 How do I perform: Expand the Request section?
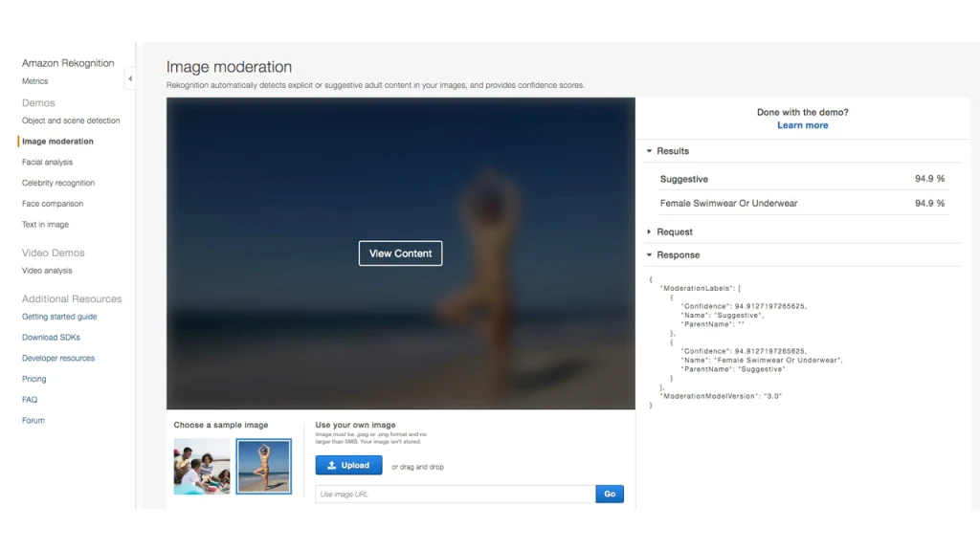coord(677,231)
